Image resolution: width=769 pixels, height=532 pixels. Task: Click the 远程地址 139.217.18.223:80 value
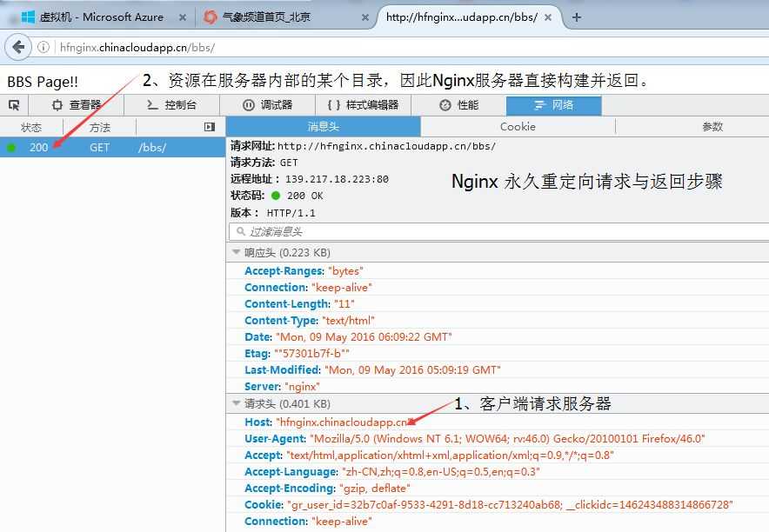(x=337, y=179)
